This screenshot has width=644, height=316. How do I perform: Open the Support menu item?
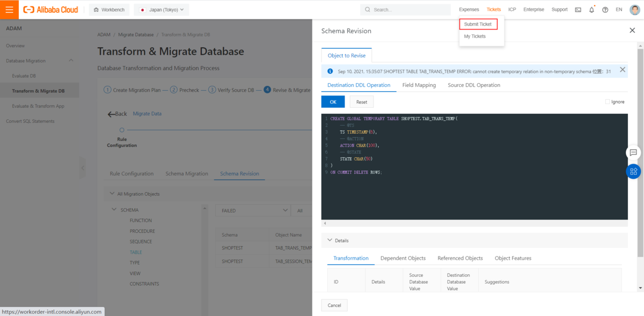[x=559, y=10]
